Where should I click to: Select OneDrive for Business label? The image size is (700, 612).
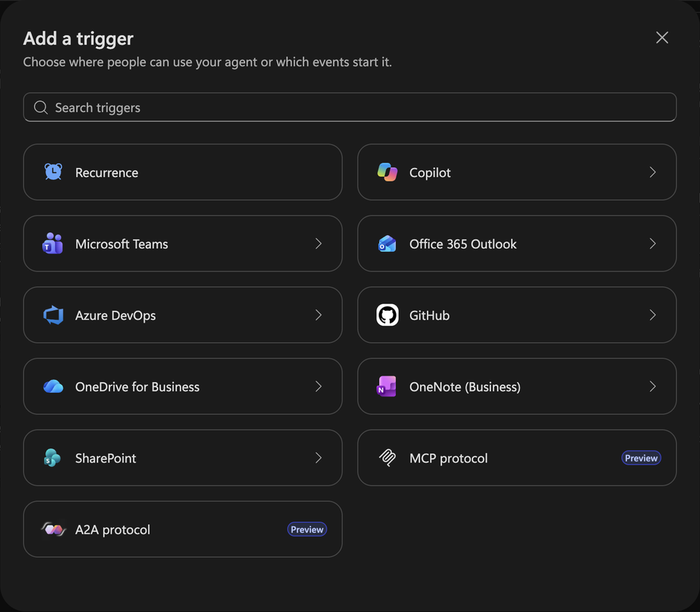pos(137,387)
